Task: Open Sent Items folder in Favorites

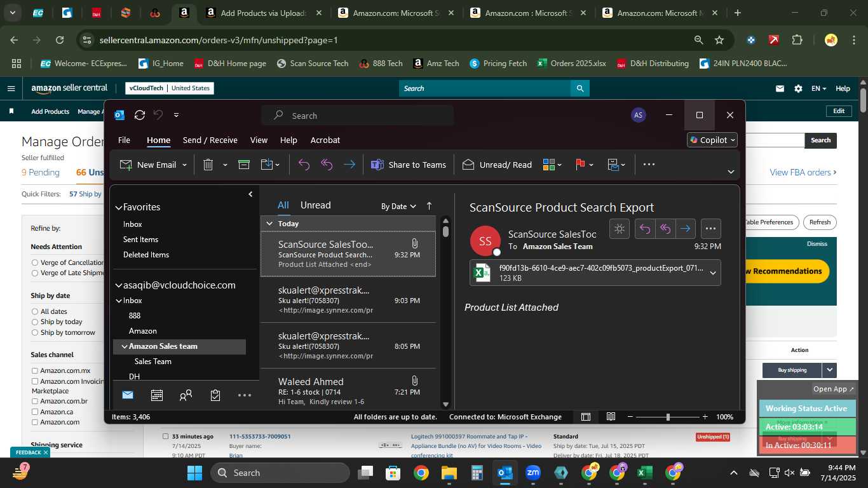Action: coord(140,240)
